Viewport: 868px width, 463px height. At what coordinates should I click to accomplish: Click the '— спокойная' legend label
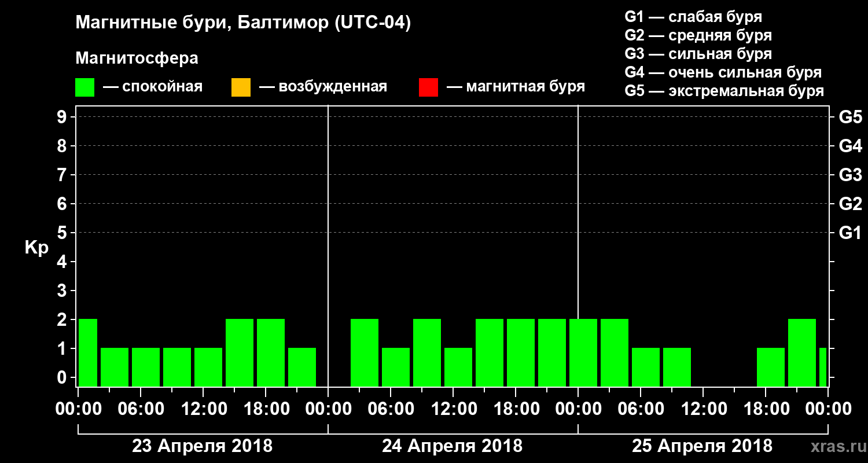click(153, 87)
